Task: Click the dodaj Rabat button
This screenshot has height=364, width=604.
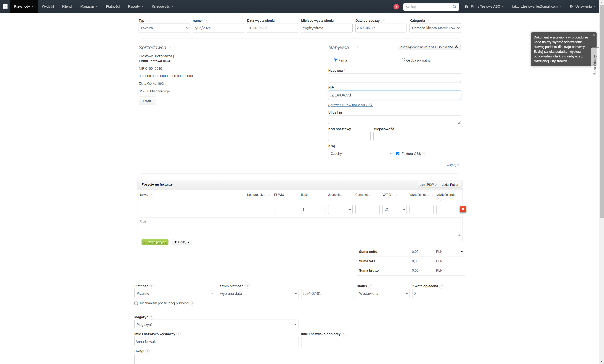Action: (x=450, y=185)
